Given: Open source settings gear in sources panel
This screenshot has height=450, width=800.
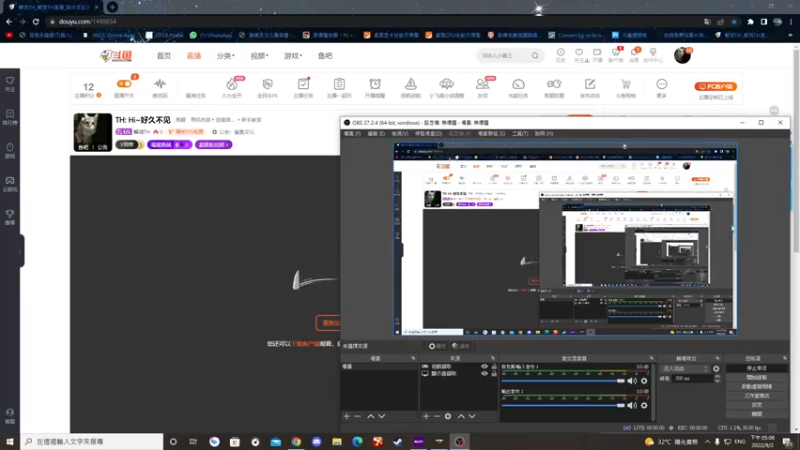Looking at the screenshot, I should tap(448, 416).
